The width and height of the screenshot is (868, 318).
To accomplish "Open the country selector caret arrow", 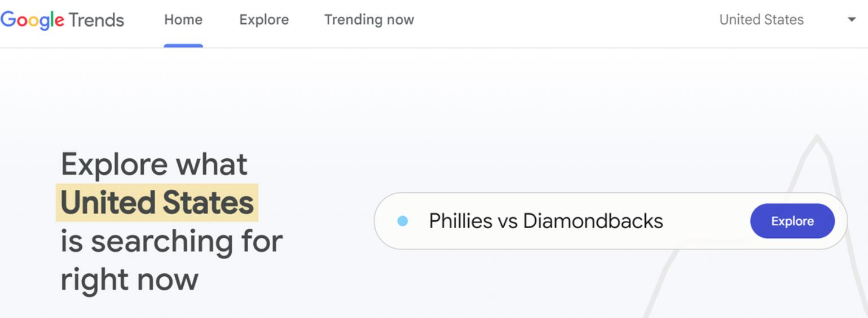I will (x=852, y=20).
